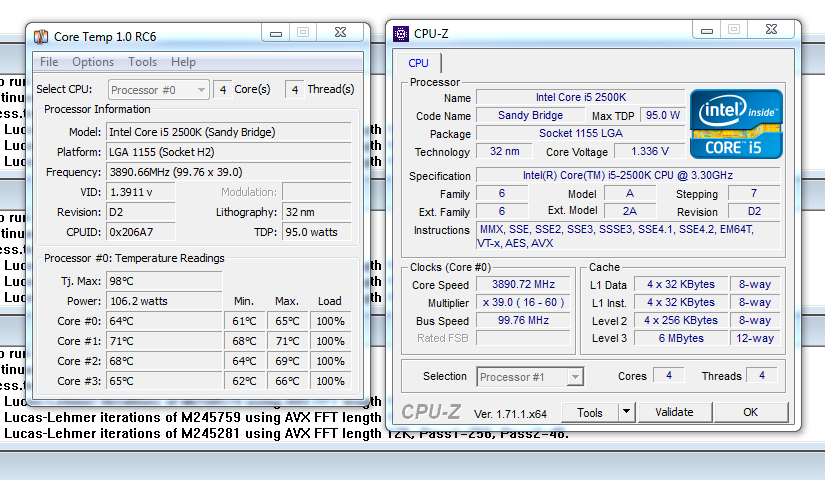Click the Thread(s) count field in Core Temp
This screenshot has height=480, width=825.
tap(295, 90)
